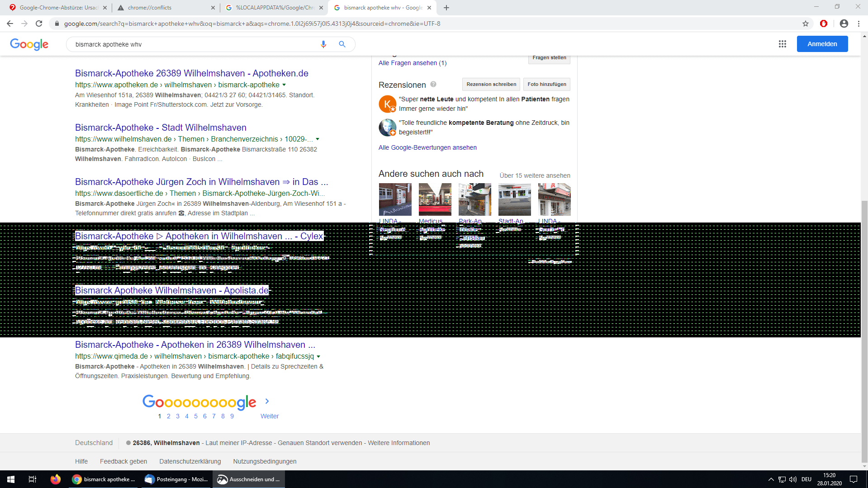Screen dimensions: 868x488
Task: Open the Cylex Bismarck-Apotheke result
Action: [199, 236]
